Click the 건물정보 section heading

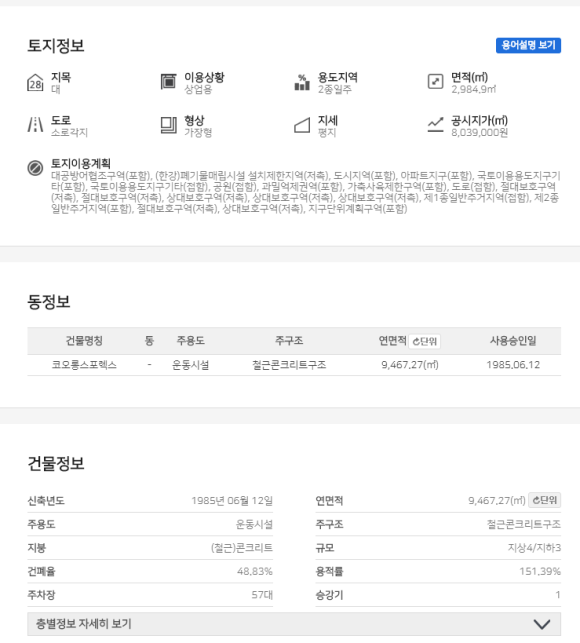56,463
